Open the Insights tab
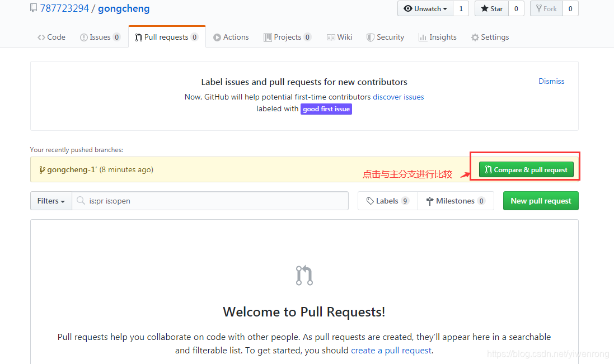This screenshot has height=364, width=614. [x=437, y=37]
